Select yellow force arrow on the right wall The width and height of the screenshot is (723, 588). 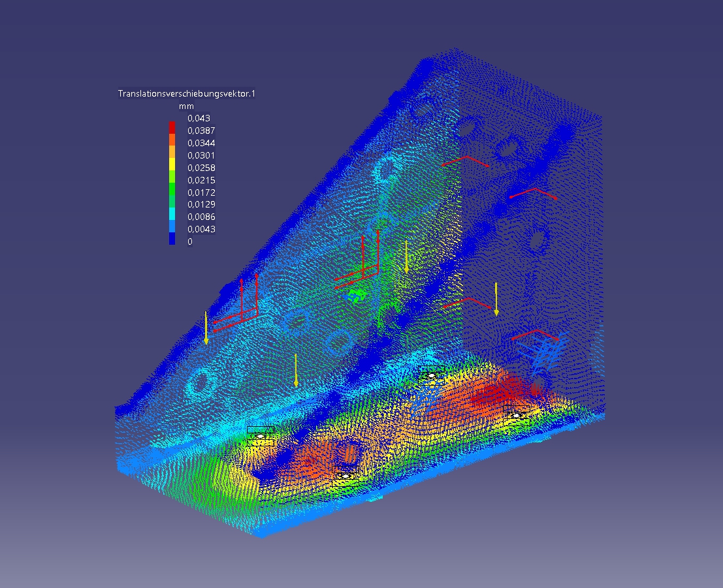click(x=496, y=300)
